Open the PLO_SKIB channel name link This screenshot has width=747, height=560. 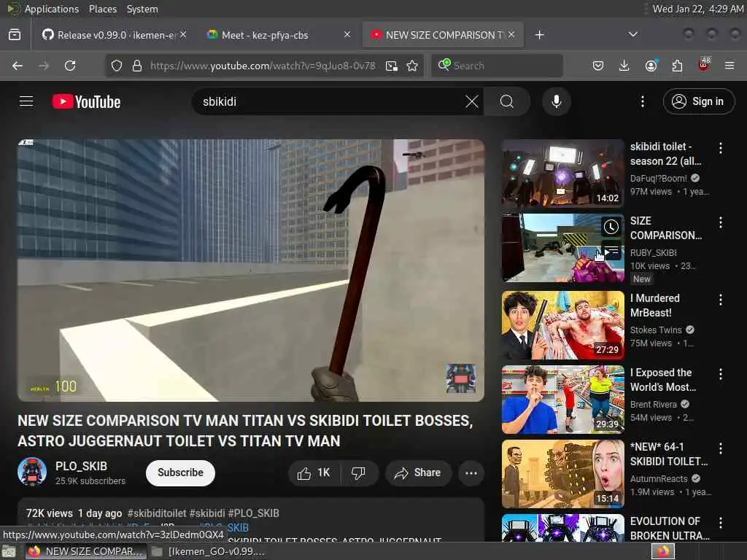pyautogui.click(x=82, y=466)
